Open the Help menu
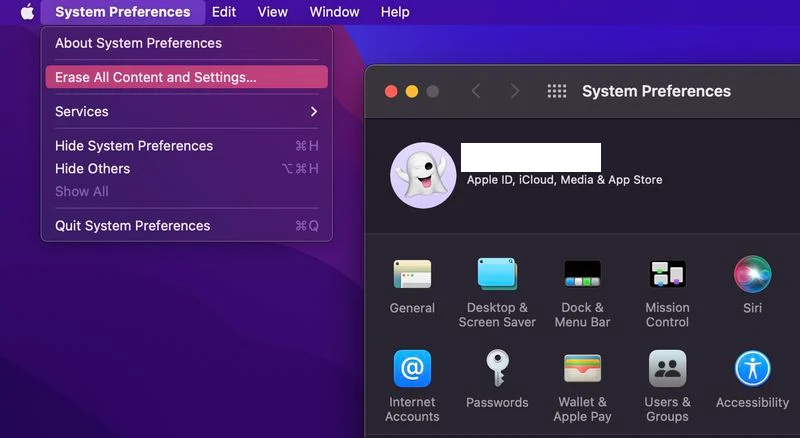 pyautogui.click(x=395, y=12)
